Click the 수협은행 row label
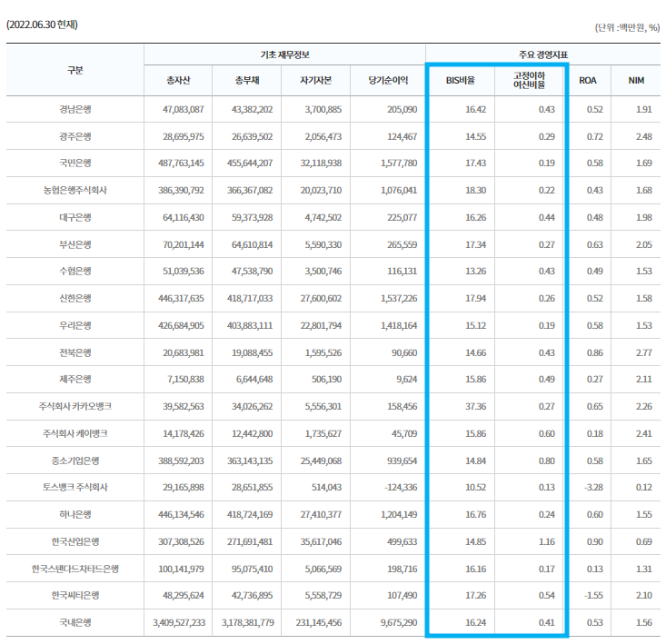 point(75,271)
